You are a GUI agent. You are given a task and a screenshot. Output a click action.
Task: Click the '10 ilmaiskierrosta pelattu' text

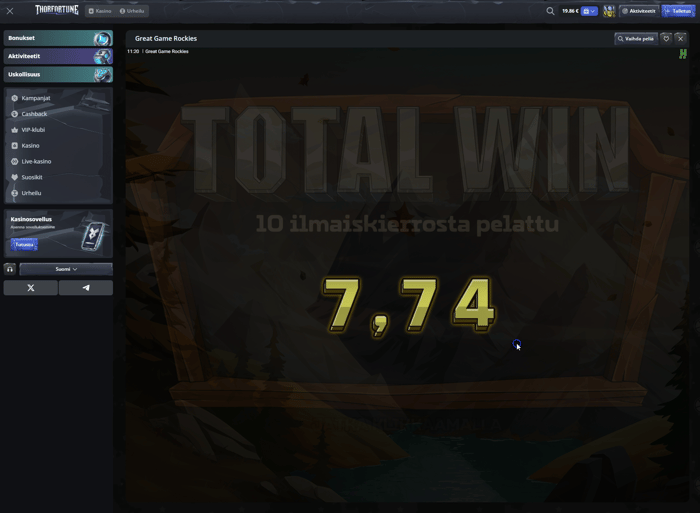click(x=407, y=224)
